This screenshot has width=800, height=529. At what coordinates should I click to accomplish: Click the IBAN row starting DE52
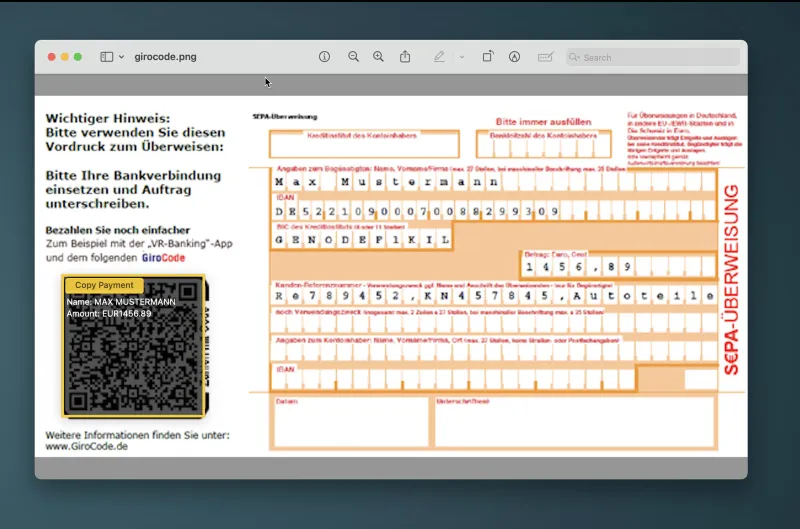[493, 211]
